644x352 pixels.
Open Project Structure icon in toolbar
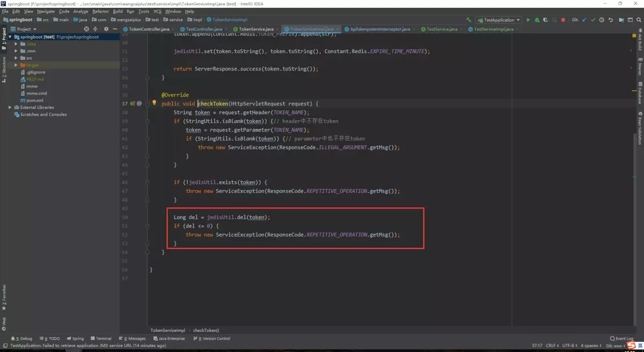(x=621, y=20)
